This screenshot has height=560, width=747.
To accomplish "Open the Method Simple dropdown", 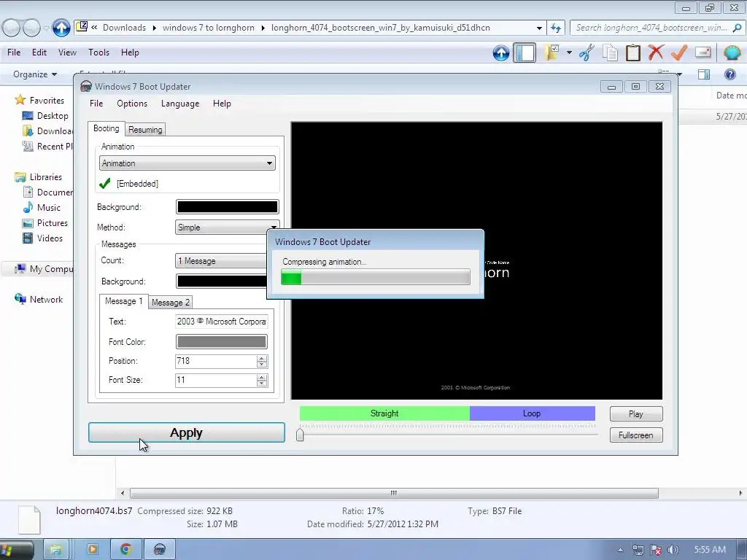I will (227, 227).
